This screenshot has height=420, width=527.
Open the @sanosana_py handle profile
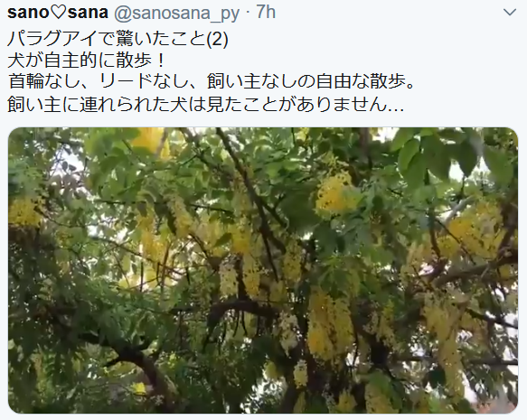[x=177, y=14]
